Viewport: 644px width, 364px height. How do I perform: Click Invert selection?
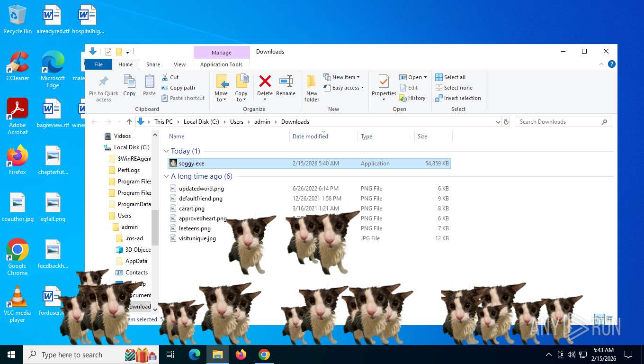point(458,98)
